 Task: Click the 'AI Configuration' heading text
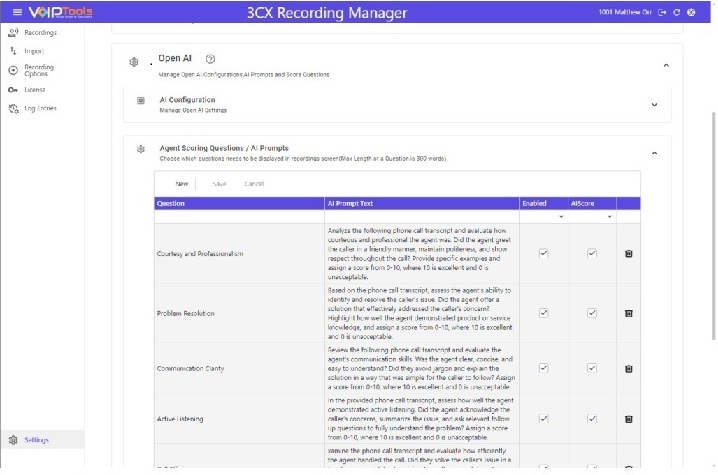[187, 100]
